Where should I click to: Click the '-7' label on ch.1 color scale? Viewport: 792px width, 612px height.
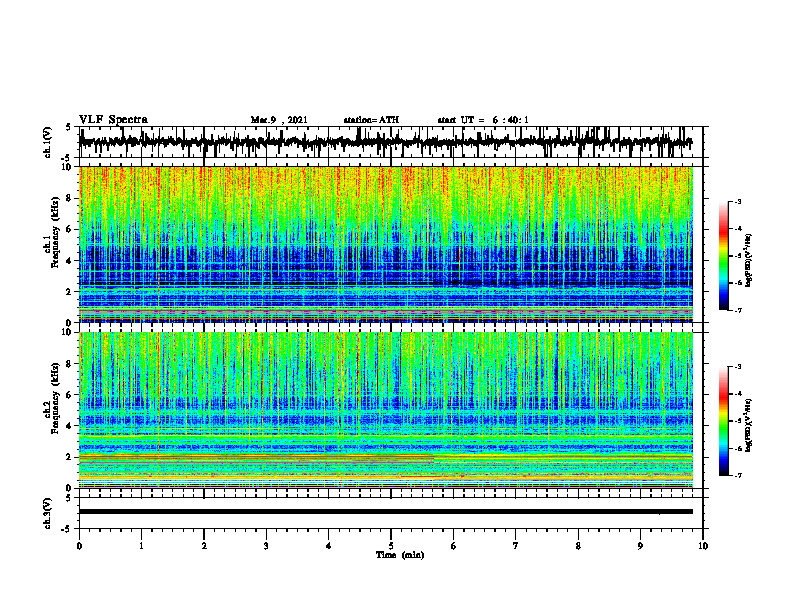737,310
